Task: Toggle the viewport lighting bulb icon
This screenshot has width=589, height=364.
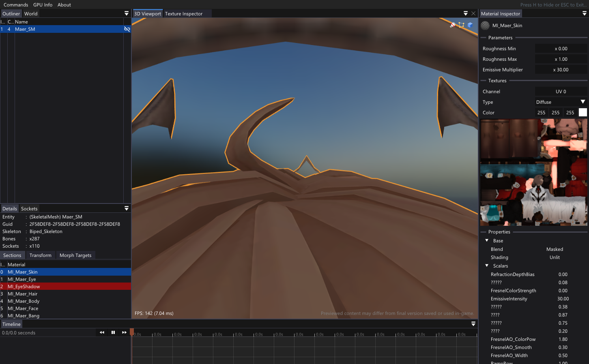Action: coord(453,25)
